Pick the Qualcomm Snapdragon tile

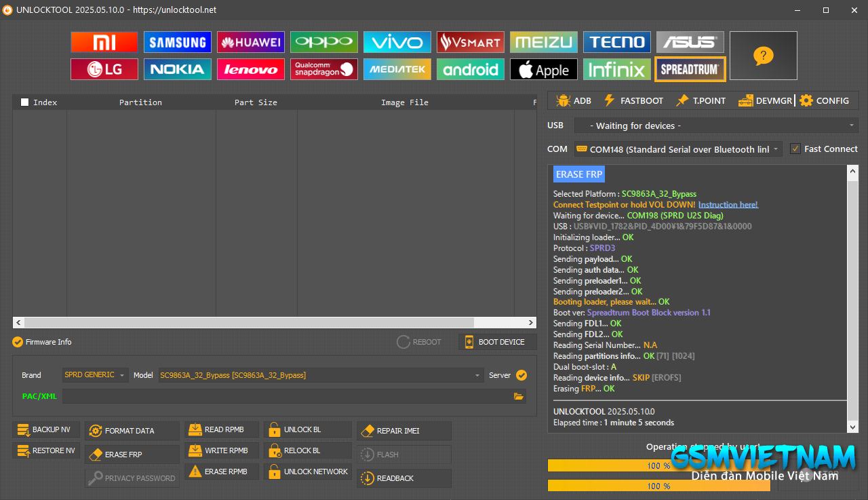click(x=324, y=69)
